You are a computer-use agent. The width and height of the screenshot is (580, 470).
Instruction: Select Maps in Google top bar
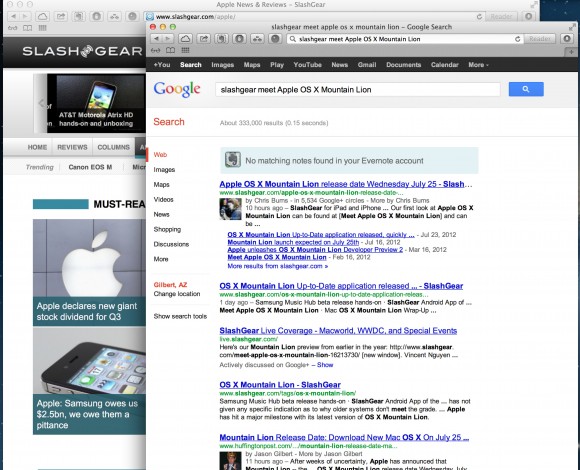pyautogui.click(x=252, y=65)
